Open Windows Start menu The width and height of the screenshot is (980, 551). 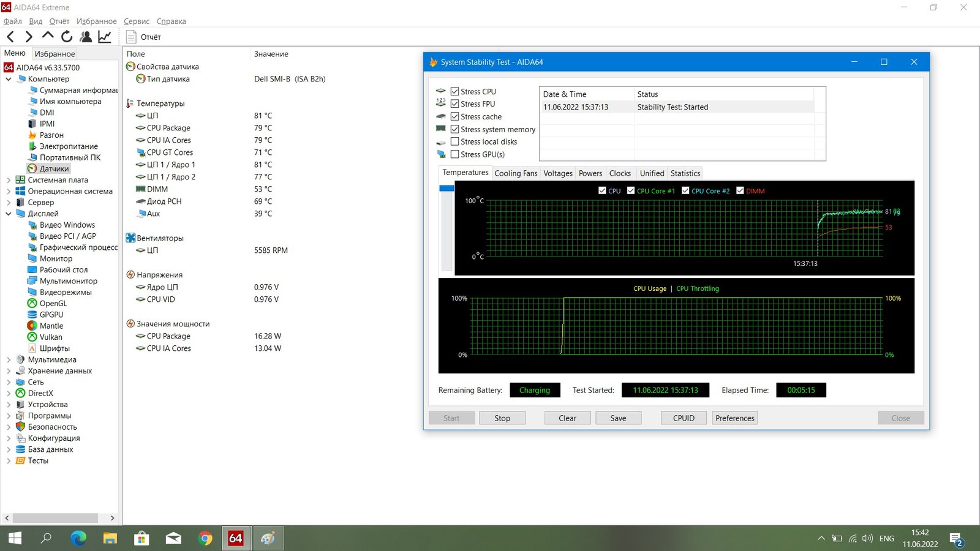pyautogui.click(x=15, y=538)
